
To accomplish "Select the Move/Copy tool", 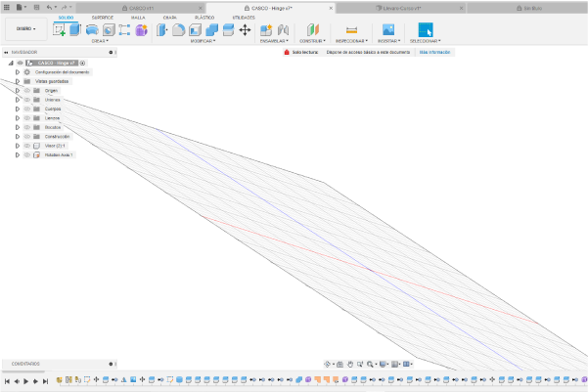I will point(245,29).
